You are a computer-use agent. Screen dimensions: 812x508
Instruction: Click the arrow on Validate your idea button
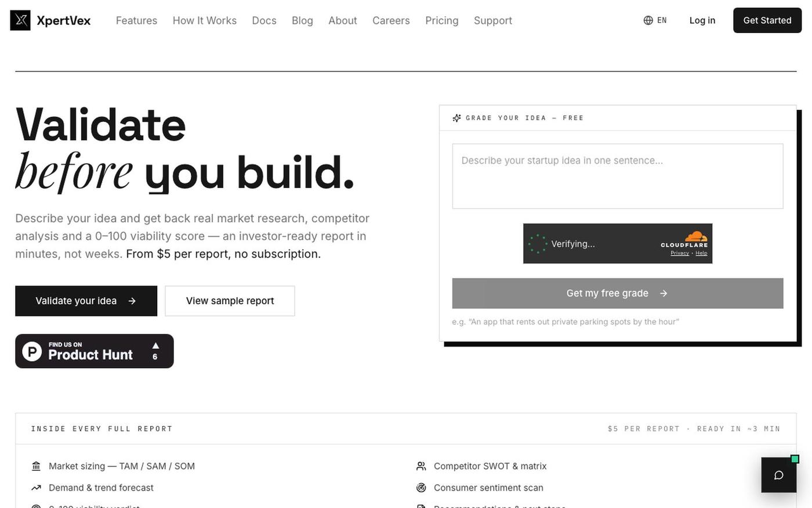coord(132,301)
